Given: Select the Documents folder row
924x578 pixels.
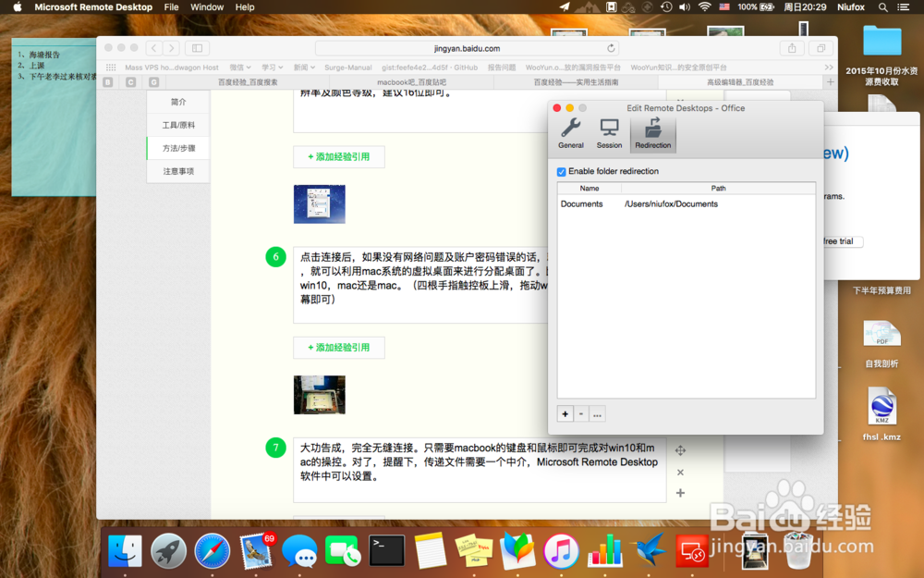Looking at the screenshot, I should [x=686, y=204].
